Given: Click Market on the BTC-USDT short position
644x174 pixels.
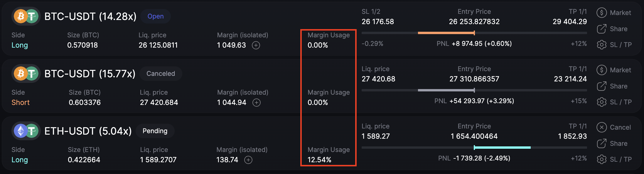Looking at the screenshot, I should (x=614, y=70).
